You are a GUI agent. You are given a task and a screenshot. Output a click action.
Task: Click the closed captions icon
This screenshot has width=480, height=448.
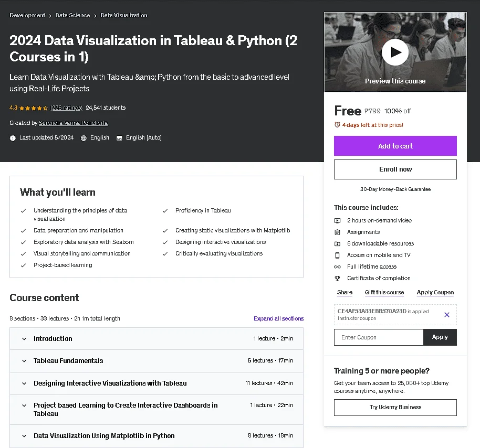point(119,138)
